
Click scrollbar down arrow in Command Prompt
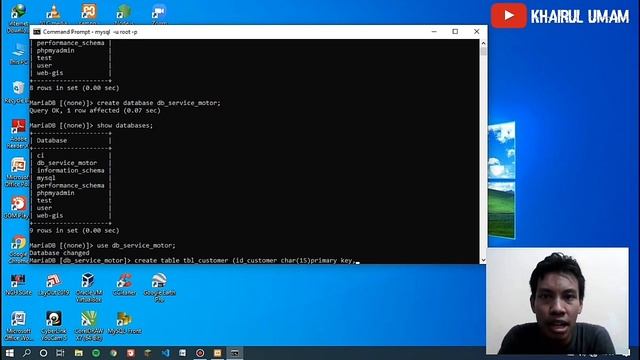point(483,260)
